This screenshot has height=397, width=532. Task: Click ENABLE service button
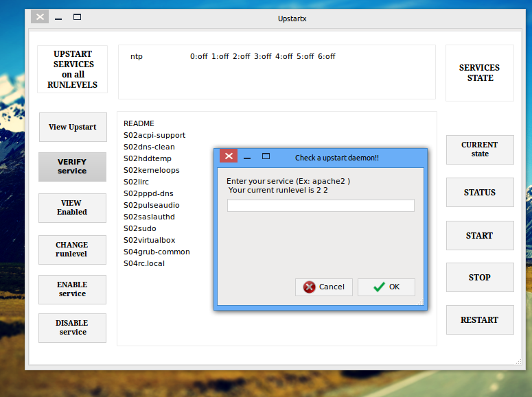pyautogui.click(x=72, y=289)
